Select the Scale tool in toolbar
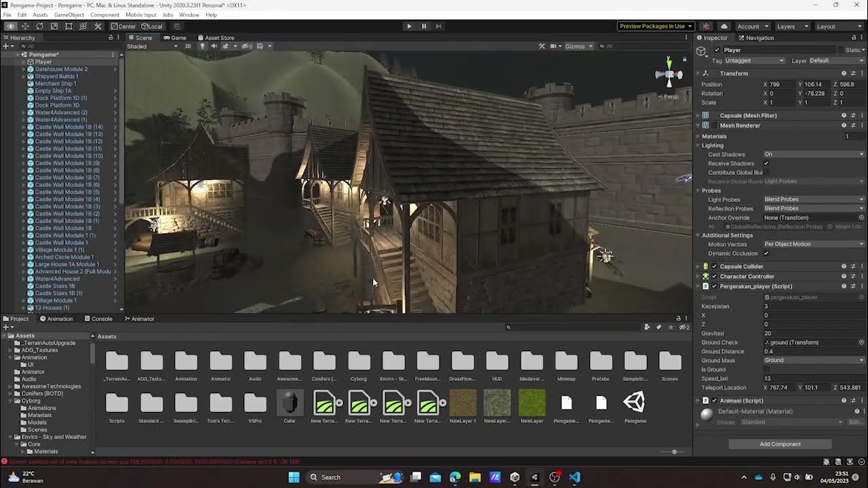The width and height of the screenshot is (868, 488). pos(54,26)
